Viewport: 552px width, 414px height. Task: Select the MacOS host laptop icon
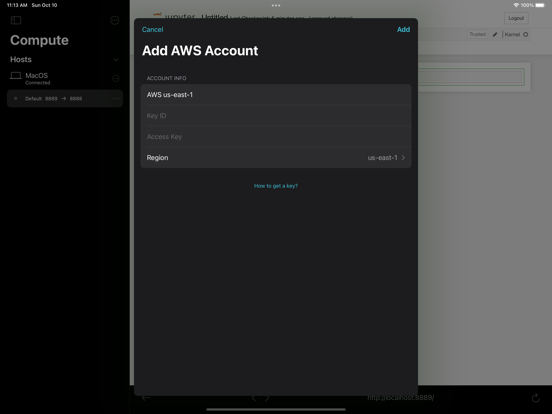tap(15, 76)
